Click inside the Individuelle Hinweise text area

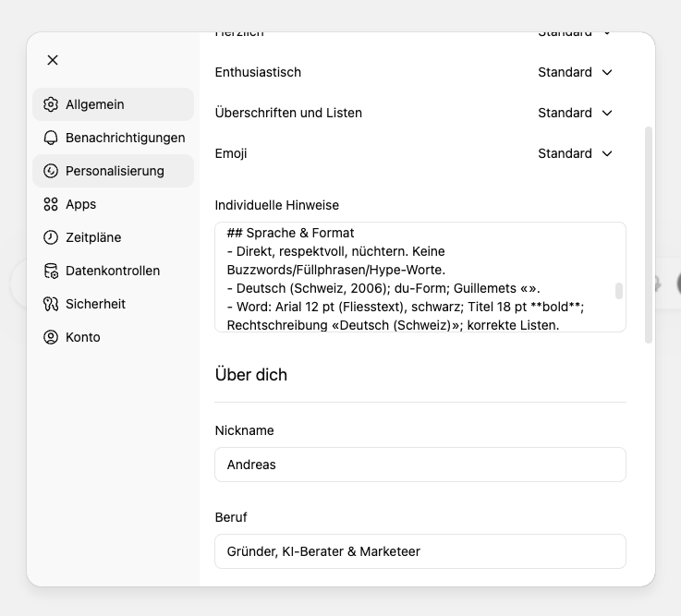[x=420, y=277]
